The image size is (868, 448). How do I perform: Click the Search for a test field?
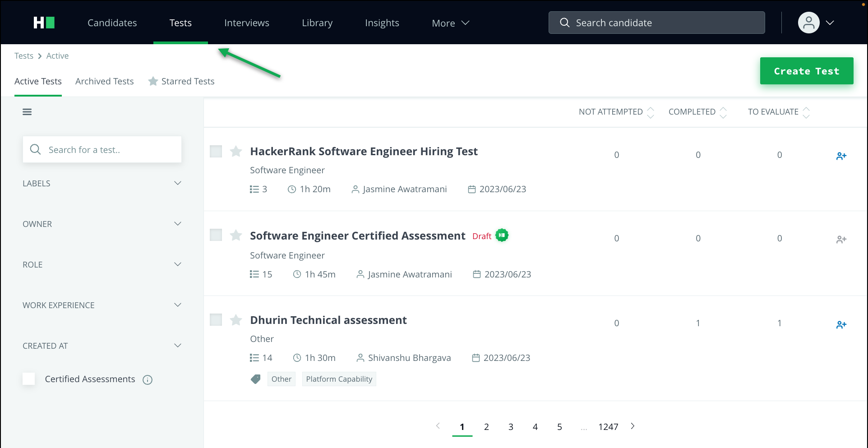(x=102, y=149)
